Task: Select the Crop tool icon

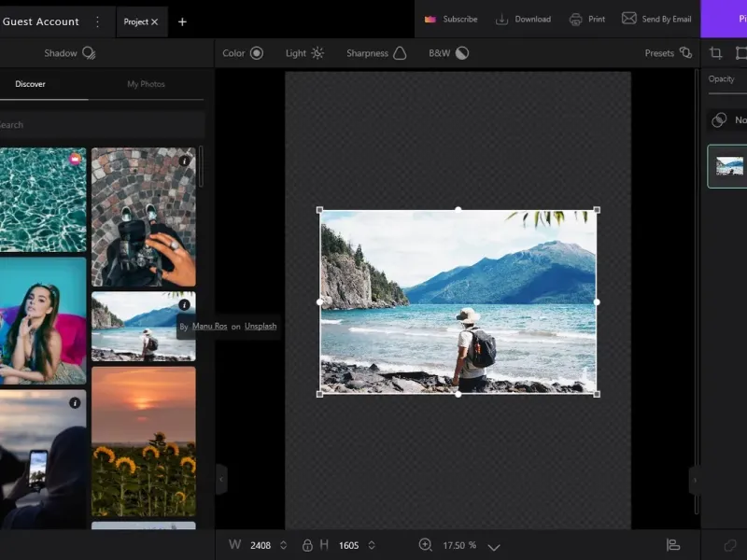Action: coord(716,53)
